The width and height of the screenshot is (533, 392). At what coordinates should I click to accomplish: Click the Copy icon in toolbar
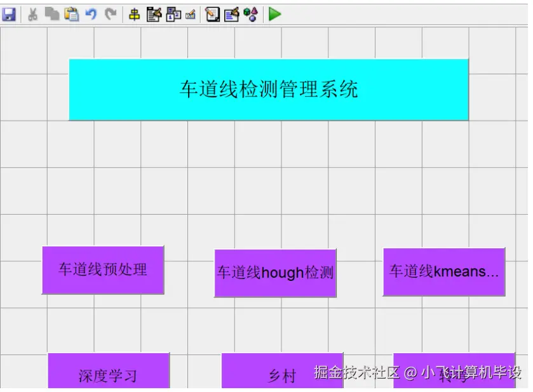pyautogui.click(x=52, y=14)
